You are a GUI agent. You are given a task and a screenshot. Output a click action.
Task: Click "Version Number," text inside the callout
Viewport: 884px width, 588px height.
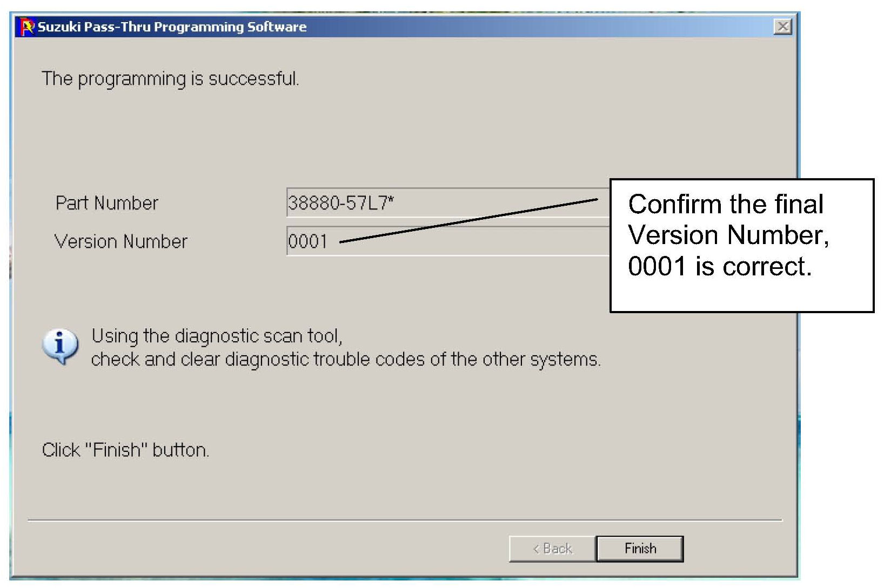click(x=728, y=235)
